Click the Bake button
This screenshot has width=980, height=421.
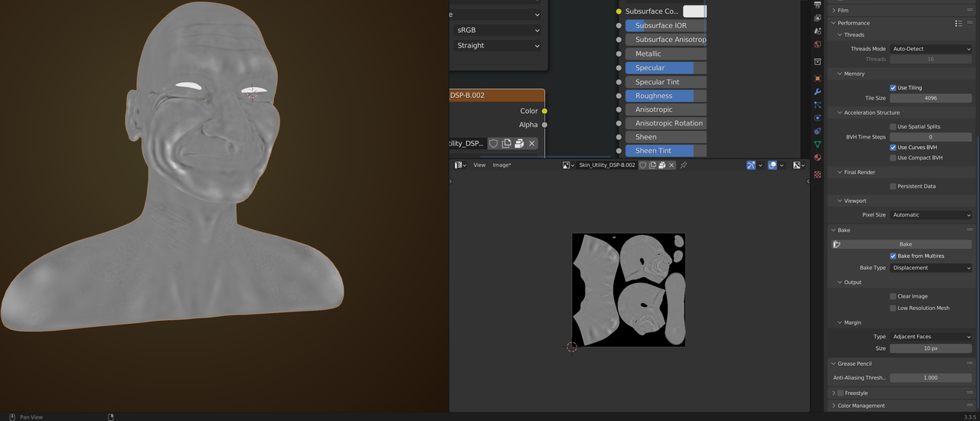coord(906,244)
